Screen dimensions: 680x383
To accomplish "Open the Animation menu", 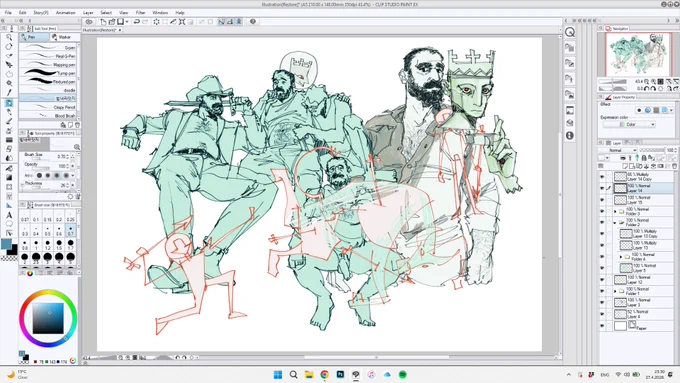I will [66, 13].
